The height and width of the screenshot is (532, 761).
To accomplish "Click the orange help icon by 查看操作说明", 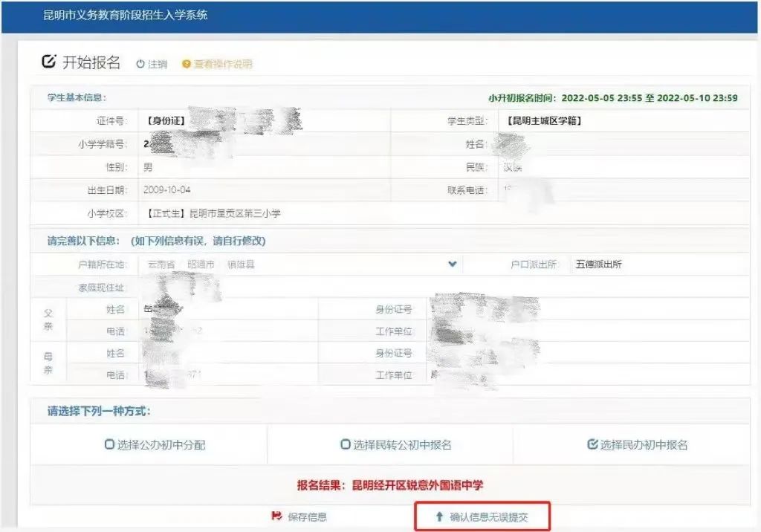I will (x=186, y=64).
